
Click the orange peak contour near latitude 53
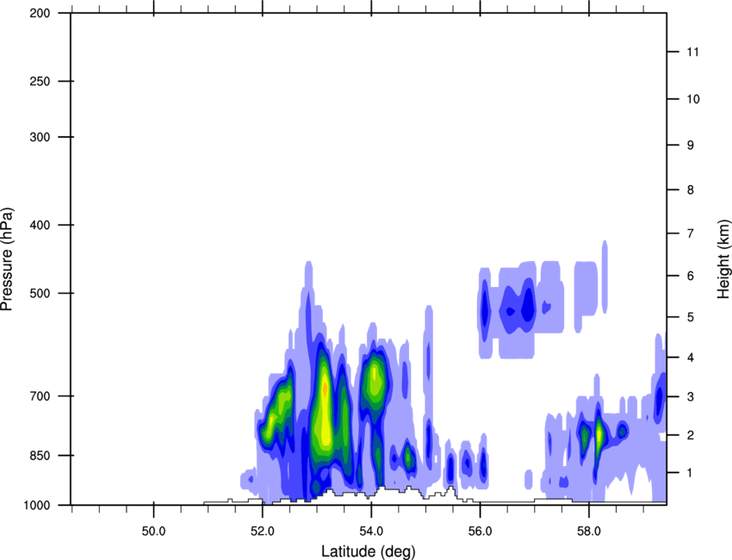pyautogui.click(x=326, y=389)
